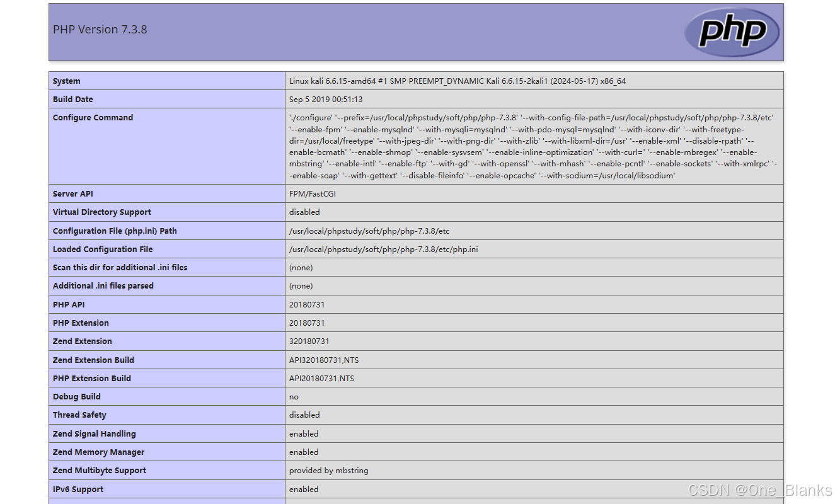This screenshot has width=835, height=504.
Task: Click the 'Build Date' row label
Action: click(73, 100)
